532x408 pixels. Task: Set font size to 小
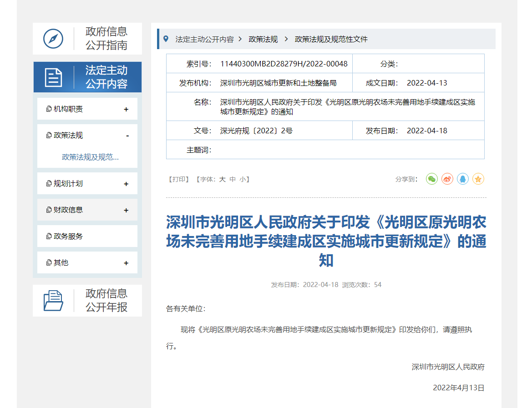coord(243,180)
